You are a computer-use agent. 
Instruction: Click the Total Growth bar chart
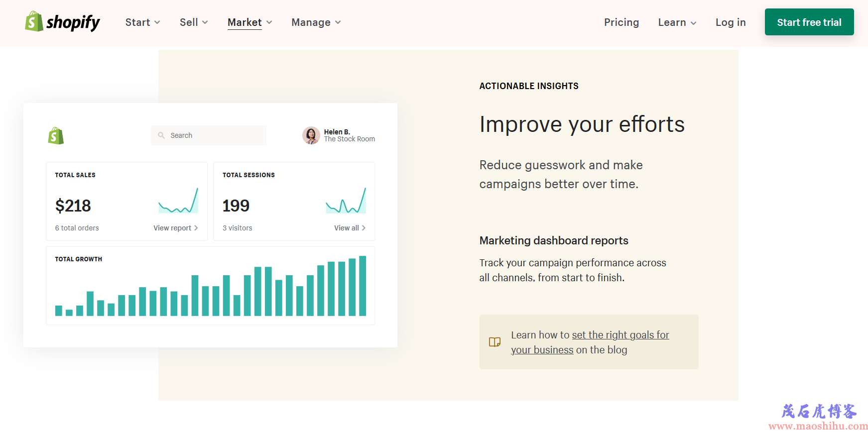[x=211, y=286]
